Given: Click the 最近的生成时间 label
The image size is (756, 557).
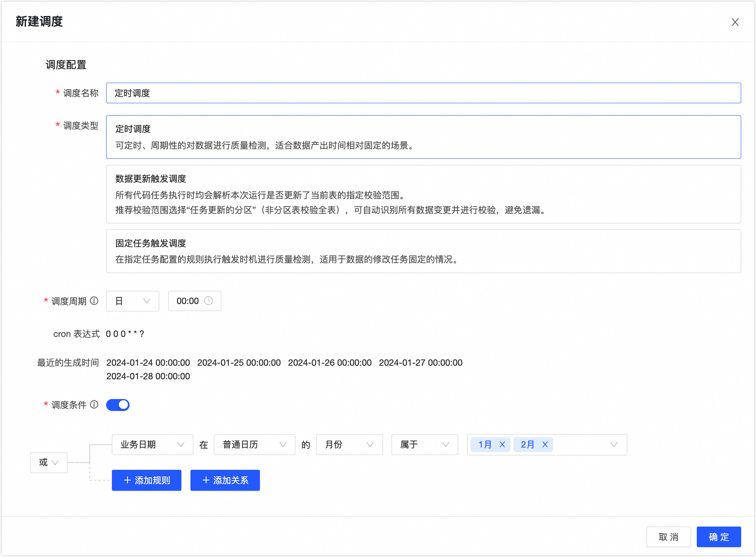Looking at the screenshot, I should pos(68,362).
